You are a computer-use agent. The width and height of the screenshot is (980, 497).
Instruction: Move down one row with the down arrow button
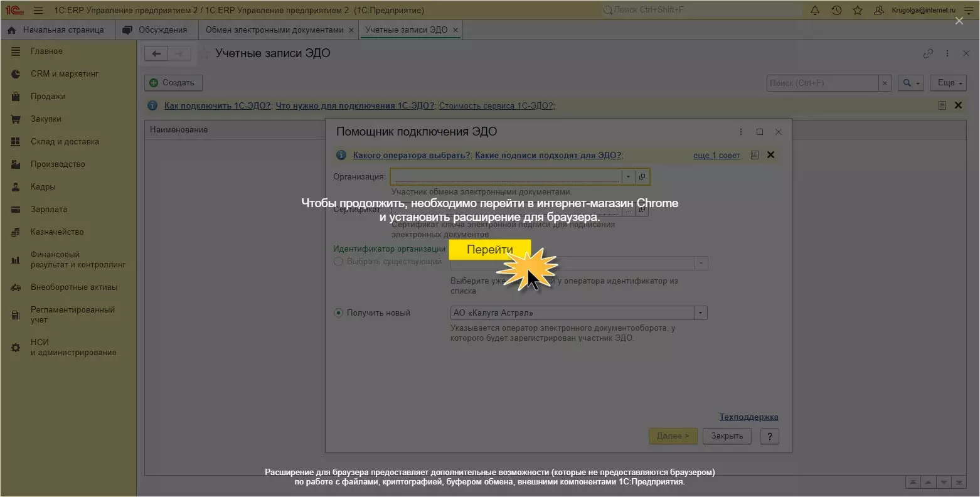(x=944, y=482)
